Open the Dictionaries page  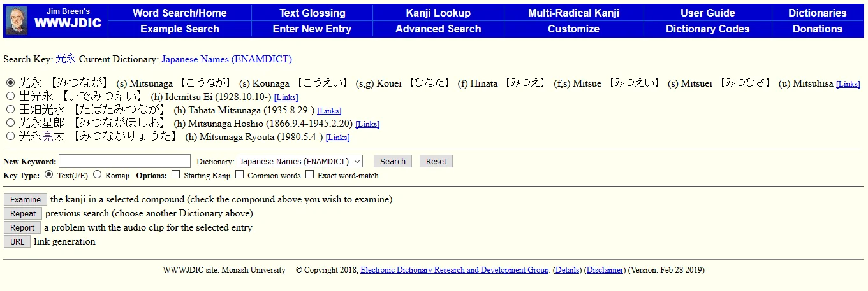tap(818, 13)
